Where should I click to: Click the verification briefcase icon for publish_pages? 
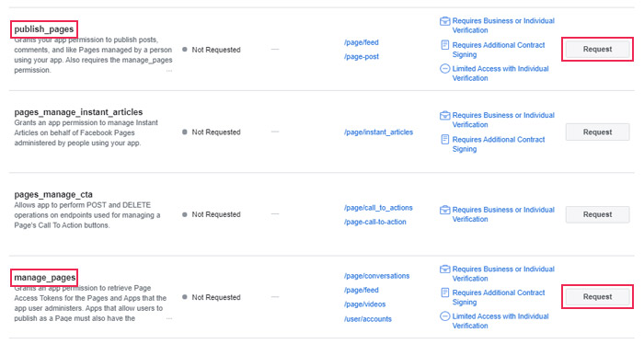(444, 21)
